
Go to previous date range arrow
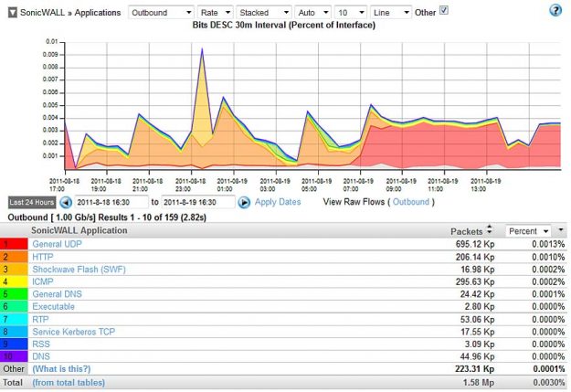[66, 202]
